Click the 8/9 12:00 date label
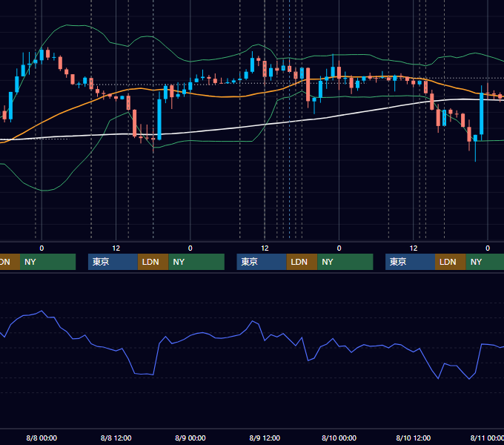This screenshot has height=445, width=504. pyautogui.click(x=265, y=438)
